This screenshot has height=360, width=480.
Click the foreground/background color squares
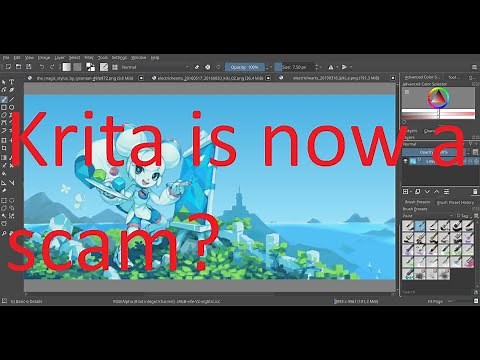pos(90,67)
